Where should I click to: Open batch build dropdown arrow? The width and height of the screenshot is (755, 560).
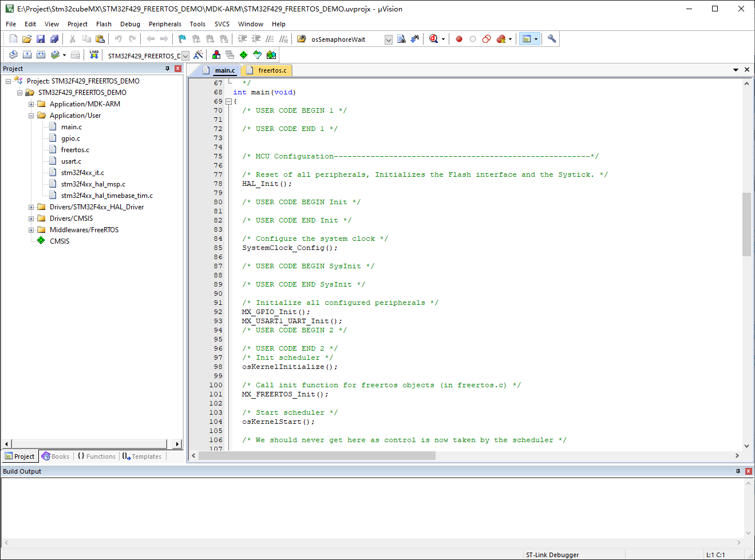[64, 55]
